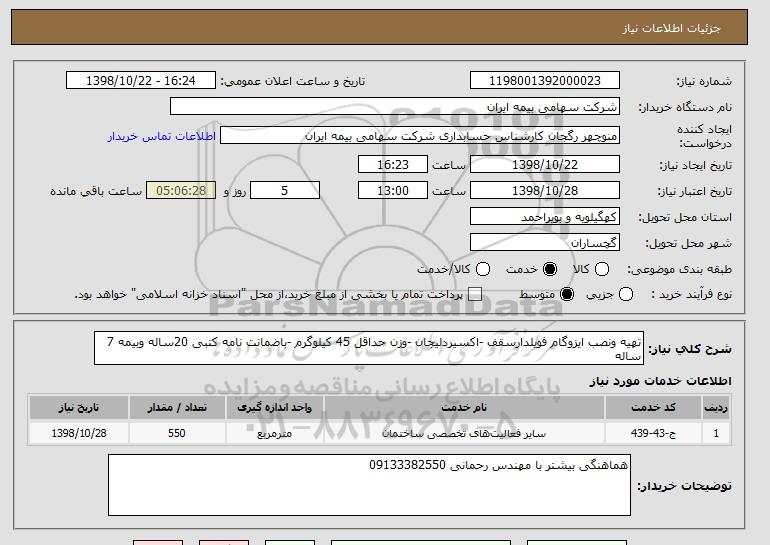770x545 pixels.
Task: Click the validity date field 1398/10/28
Action: point(545,191)
